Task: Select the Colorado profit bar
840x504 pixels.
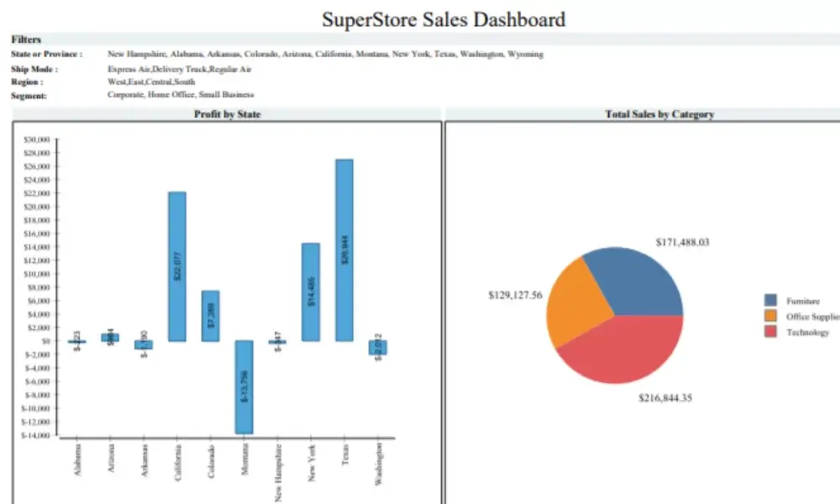Action: [x=211, y=316]
